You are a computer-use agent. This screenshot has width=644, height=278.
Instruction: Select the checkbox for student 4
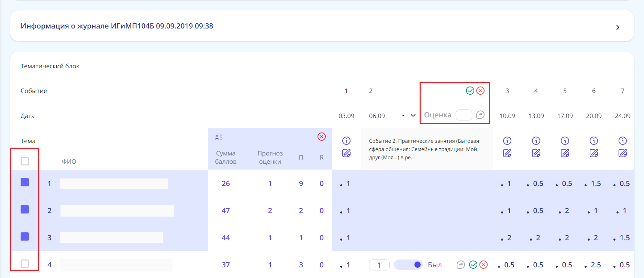click(x=25, y=264)
